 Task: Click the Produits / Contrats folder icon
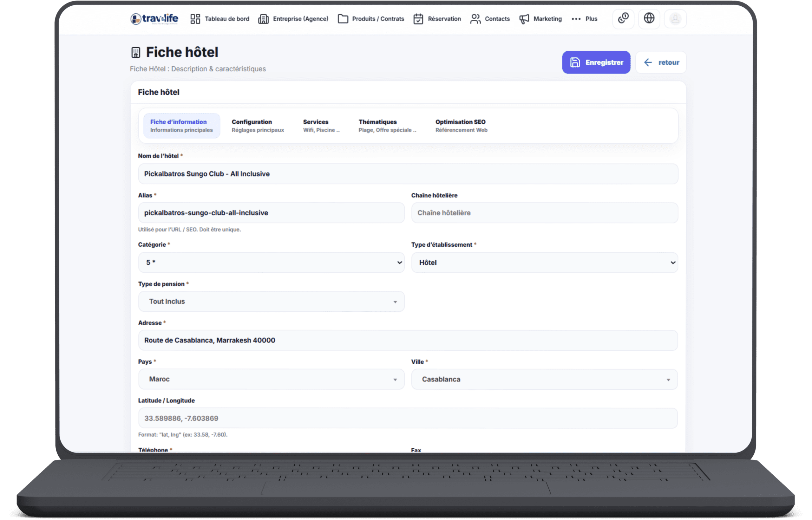click(x=343, y=19)
